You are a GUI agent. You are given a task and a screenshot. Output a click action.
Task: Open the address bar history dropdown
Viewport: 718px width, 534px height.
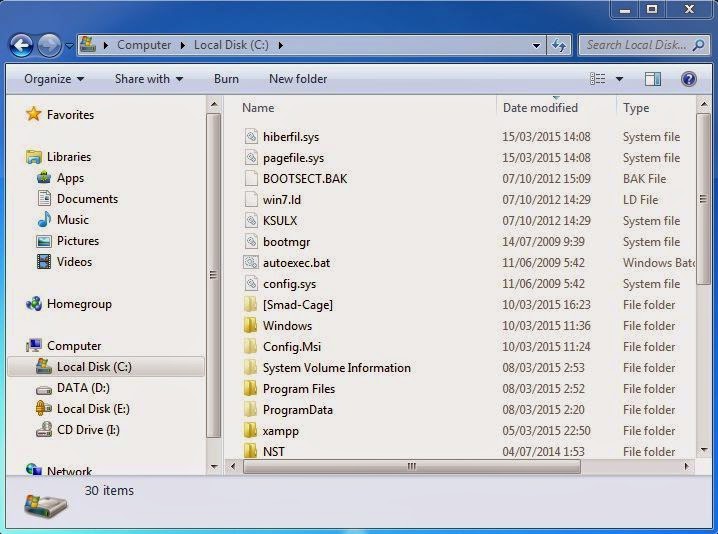(536, 45)
